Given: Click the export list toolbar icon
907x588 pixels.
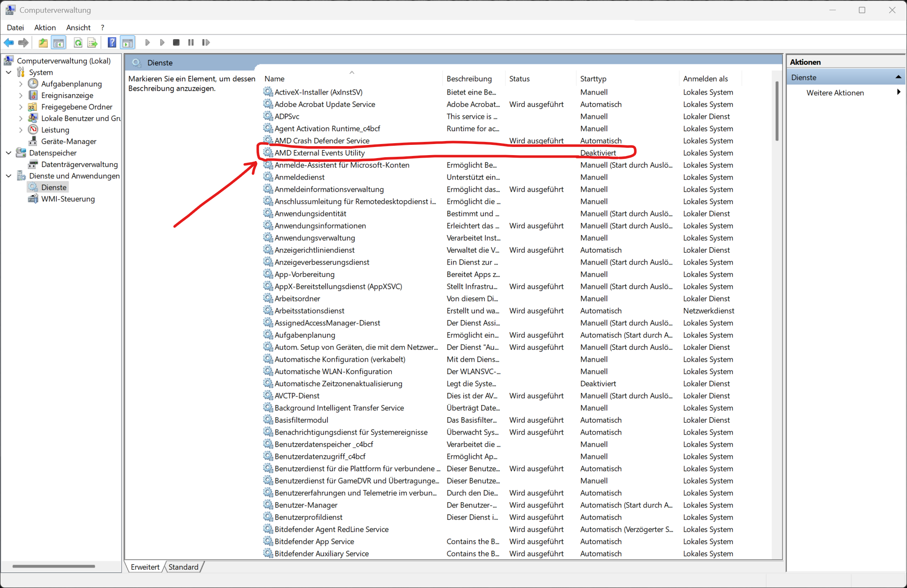Looking at the screenshot, I should pyautogui.click(x=92, y=43).
